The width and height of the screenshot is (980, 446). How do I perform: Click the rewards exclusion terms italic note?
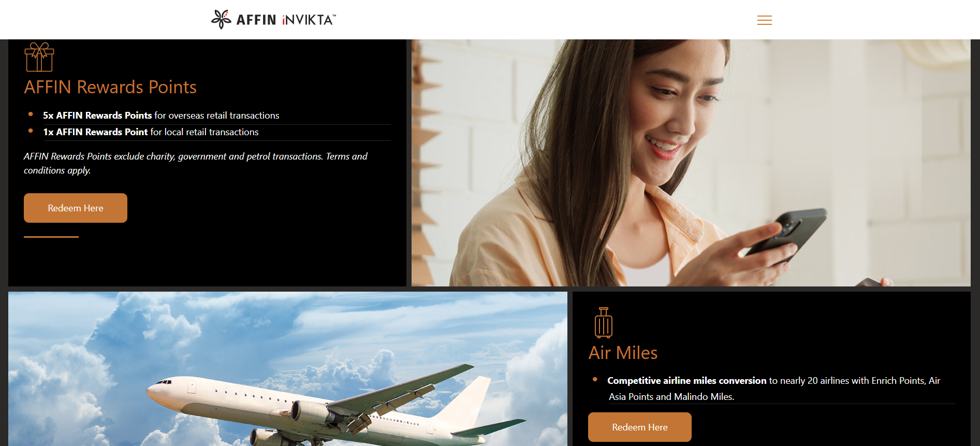(196, 163)
